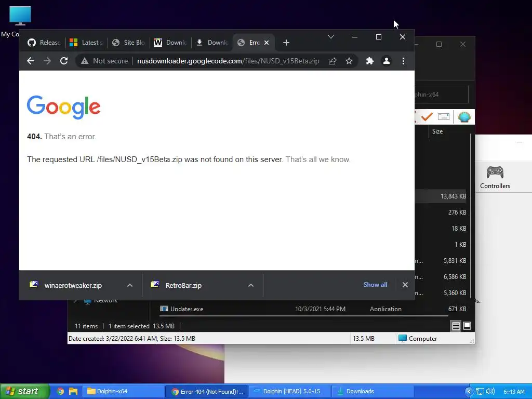Select the 6,586 KB file row
Image resolution: width=532 pixels, height=399 pixels.
[441, 277]
